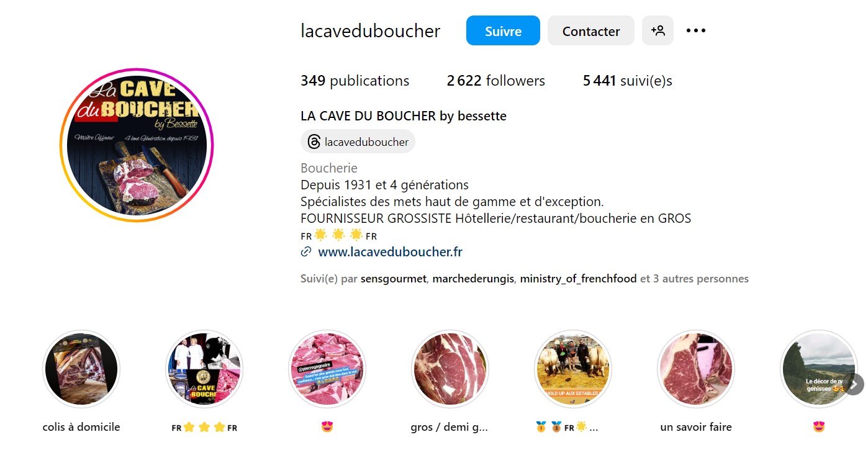The image size is (868, 468).
Task: Open marchederungis profile link
Action: coord(473,279)
